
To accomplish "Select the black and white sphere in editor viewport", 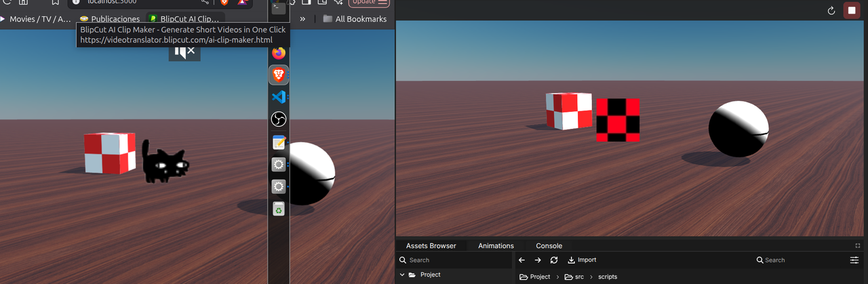I will pyautogui.click(x=739, y=129).
